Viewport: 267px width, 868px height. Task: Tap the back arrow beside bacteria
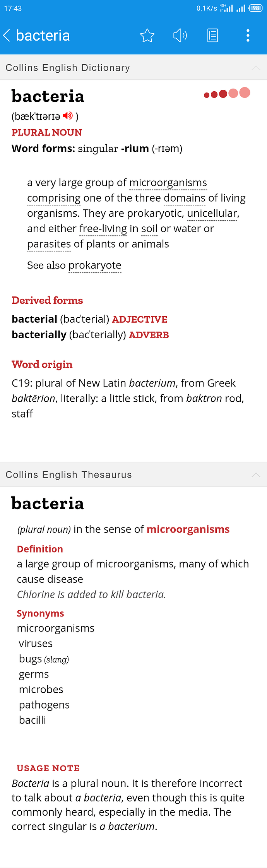tap(7, 36)
